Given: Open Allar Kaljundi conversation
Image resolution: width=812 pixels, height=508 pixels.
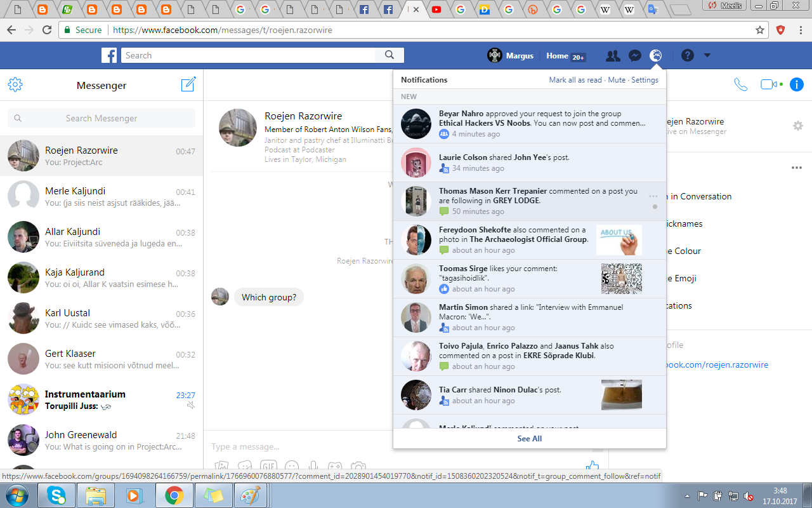Looking at the screenshot, I should point(101,237).
